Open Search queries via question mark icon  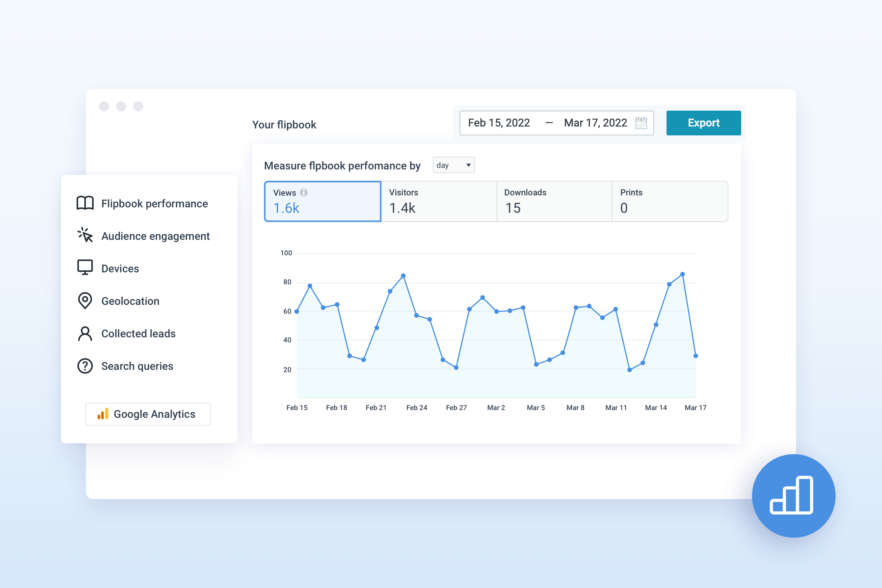coord(85,366)
